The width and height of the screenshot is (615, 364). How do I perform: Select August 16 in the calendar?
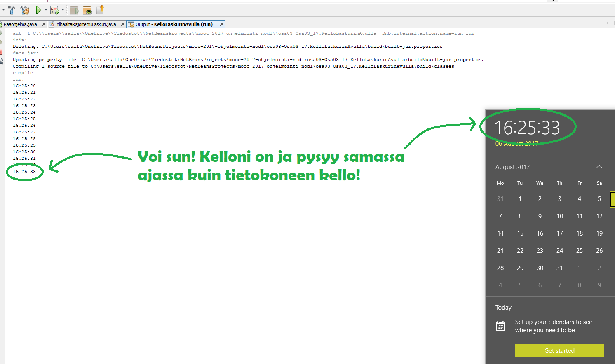[x=540, y=233]
